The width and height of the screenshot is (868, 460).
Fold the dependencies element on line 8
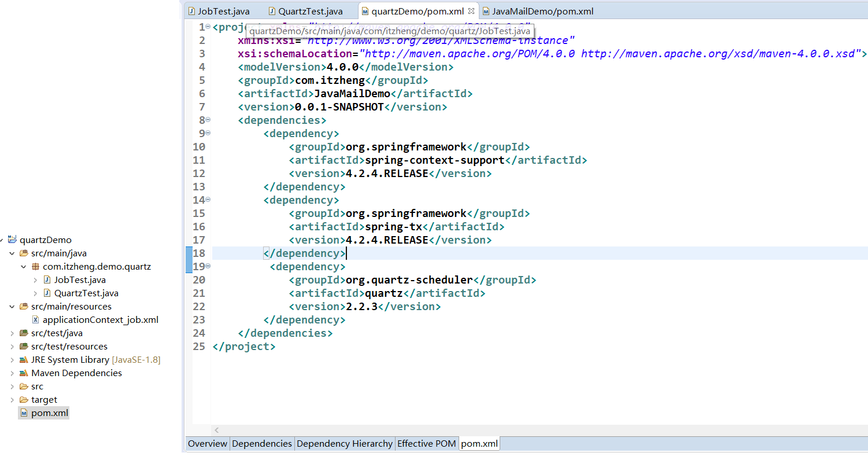208,120
